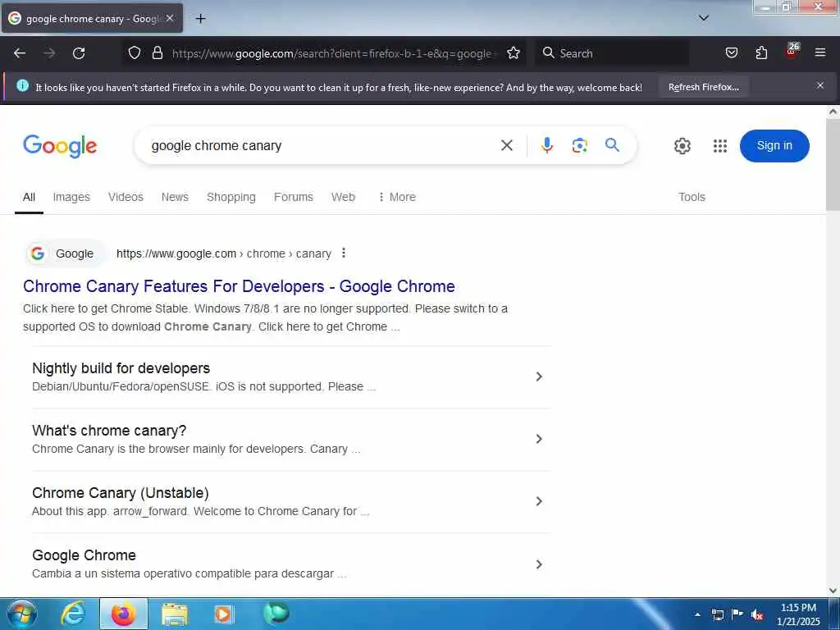Start search by voice microphone
840x630 pixels.
[546, 145]
